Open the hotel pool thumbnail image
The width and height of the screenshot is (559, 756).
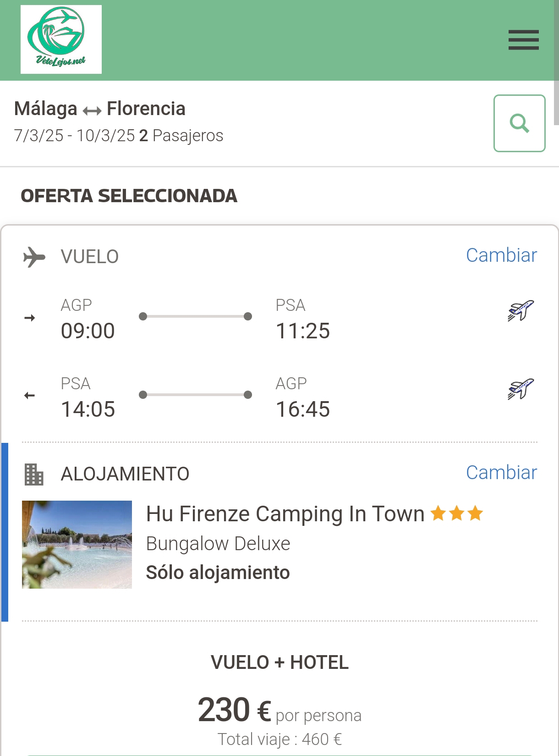pyautogui.click(x=77, y=544)
